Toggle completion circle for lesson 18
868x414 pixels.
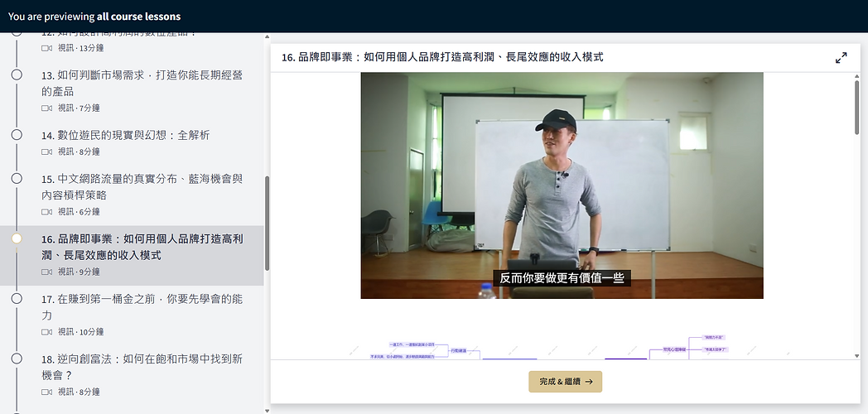(17, 359)
